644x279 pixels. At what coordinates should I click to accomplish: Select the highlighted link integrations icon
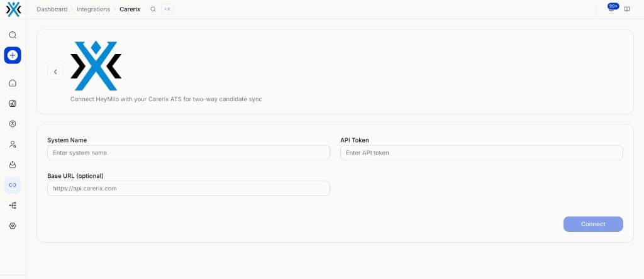click(x=13, y=185)
